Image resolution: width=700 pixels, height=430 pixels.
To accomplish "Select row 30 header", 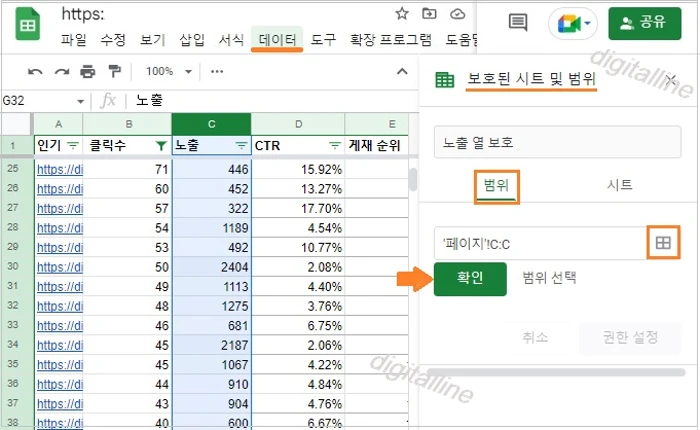I will [13, 267].
